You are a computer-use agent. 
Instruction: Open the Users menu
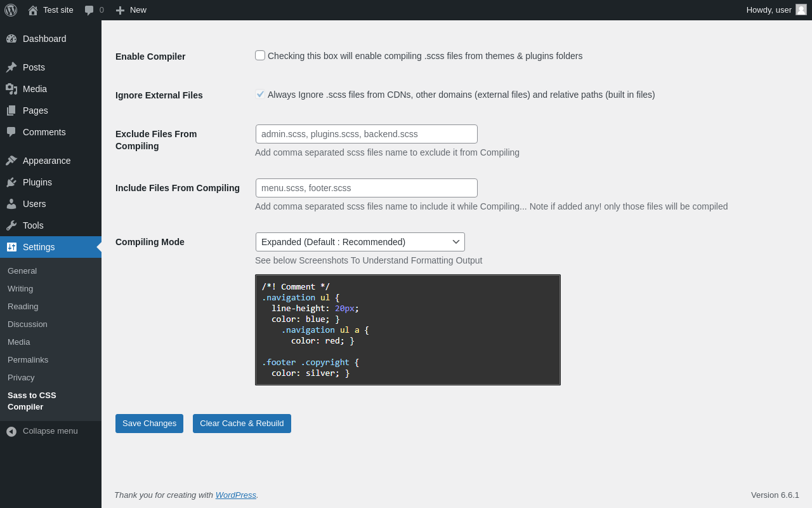(51, 204)
